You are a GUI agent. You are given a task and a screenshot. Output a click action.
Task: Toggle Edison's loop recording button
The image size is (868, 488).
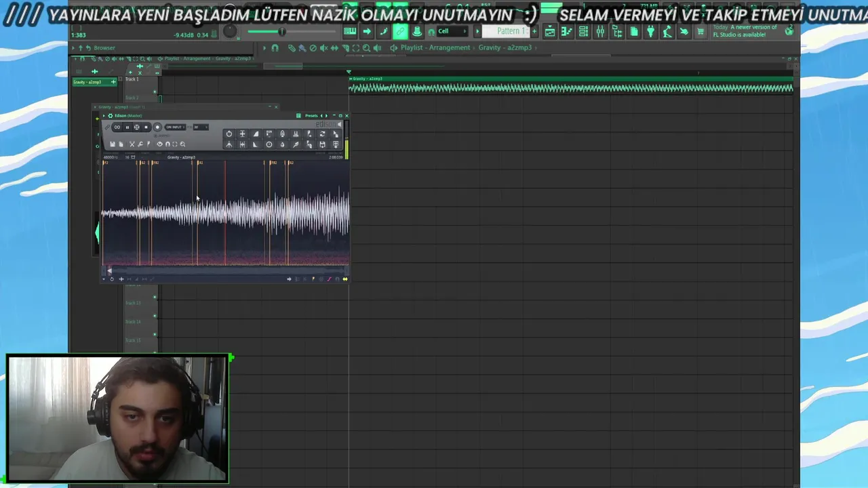click(x=117, y=127)
